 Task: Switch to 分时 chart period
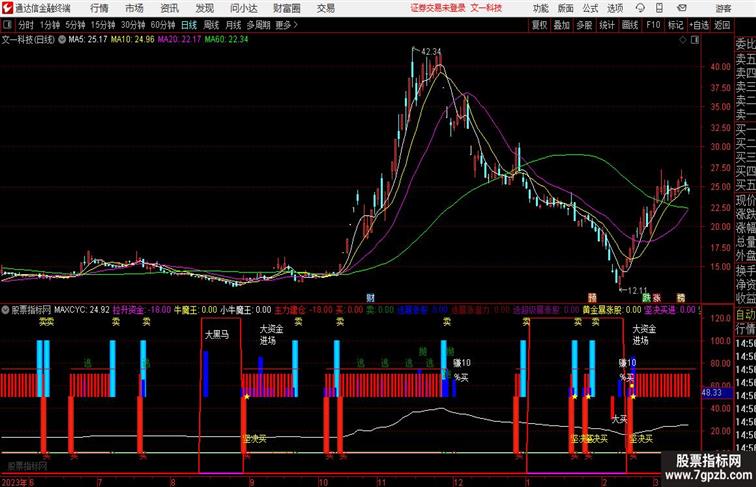point(26,25)
